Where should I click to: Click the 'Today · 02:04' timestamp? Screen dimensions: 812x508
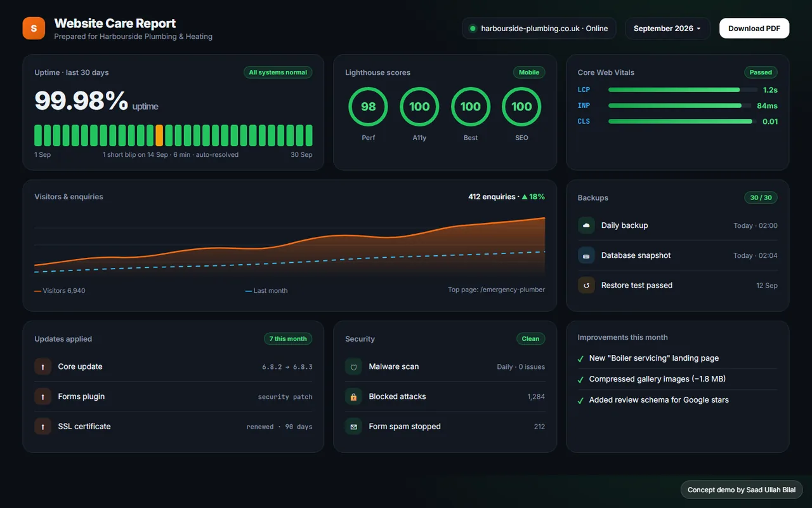[755, 255]
